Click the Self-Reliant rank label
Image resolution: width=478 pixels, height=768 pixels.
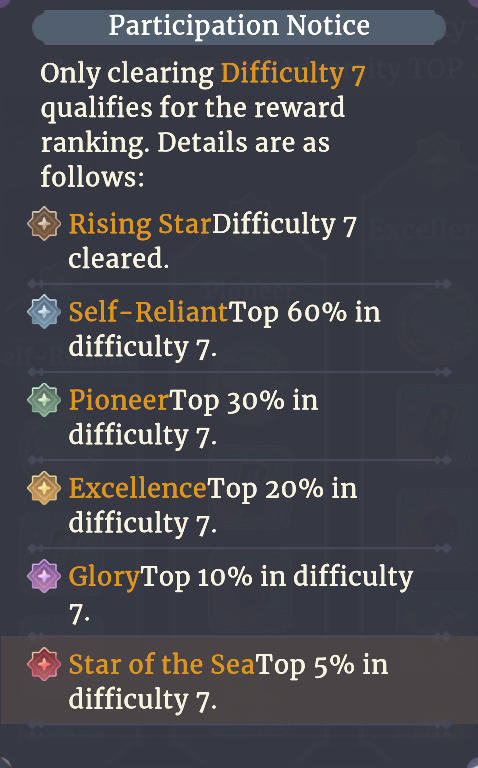(148, 312)
